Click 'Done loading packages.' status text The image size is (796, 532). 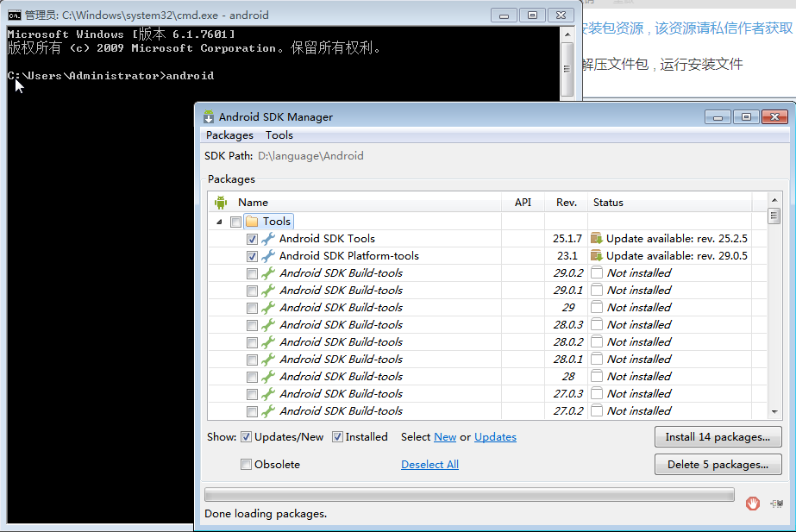(x=266, y=514)
